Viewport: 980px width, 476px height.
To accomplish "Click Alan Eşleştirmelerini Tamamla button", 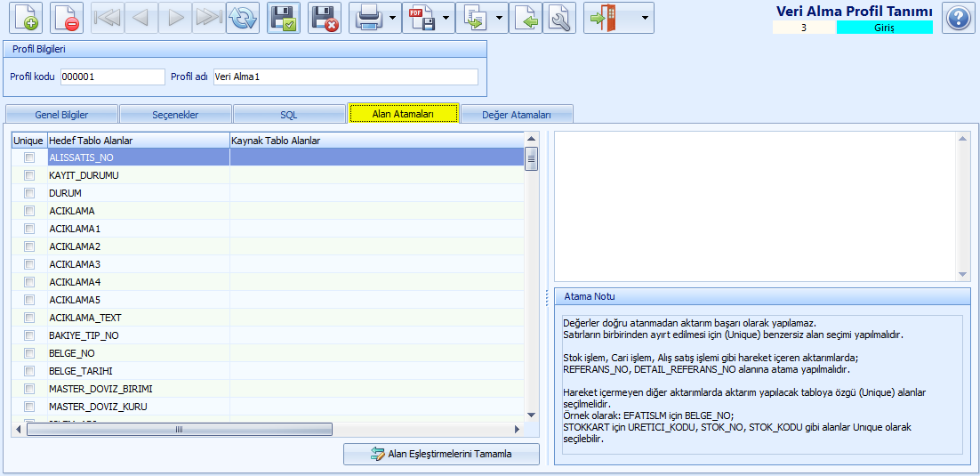I will tap(441, 454).
